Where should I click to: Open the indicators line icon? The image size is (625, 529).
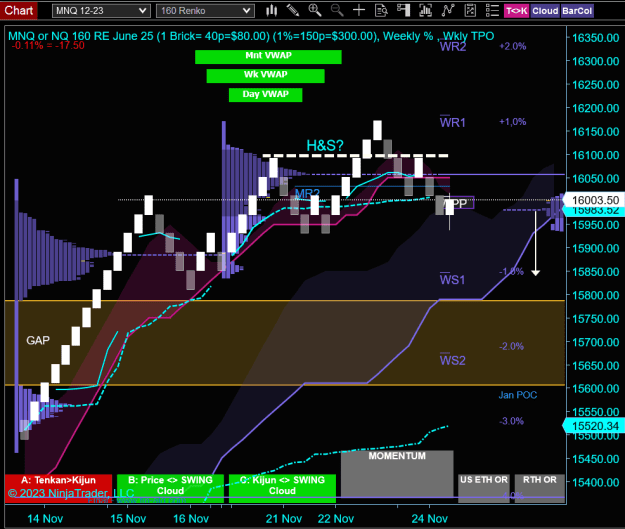[x=448, y=10]
